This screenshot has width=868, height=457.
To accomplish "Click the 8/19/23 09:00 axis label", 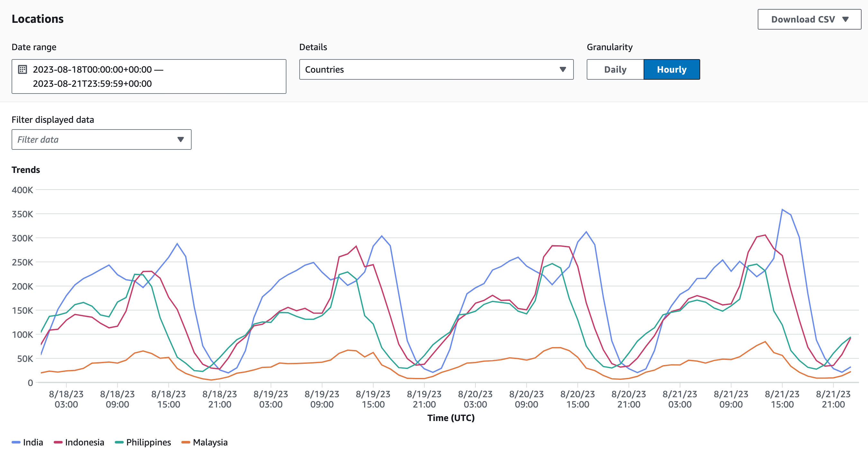I will tap(322, 399).
